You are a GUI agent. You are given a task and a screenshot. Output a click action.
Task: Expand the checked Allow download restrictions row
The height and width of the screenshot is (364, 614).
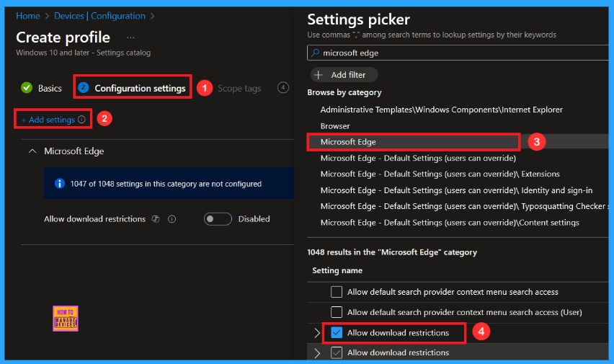tap(317, 333)
